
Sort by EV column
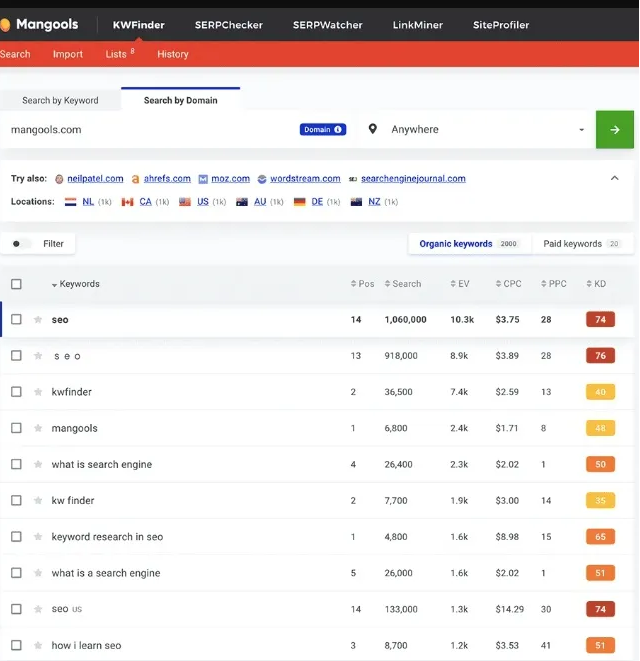(x=459, y=284)
